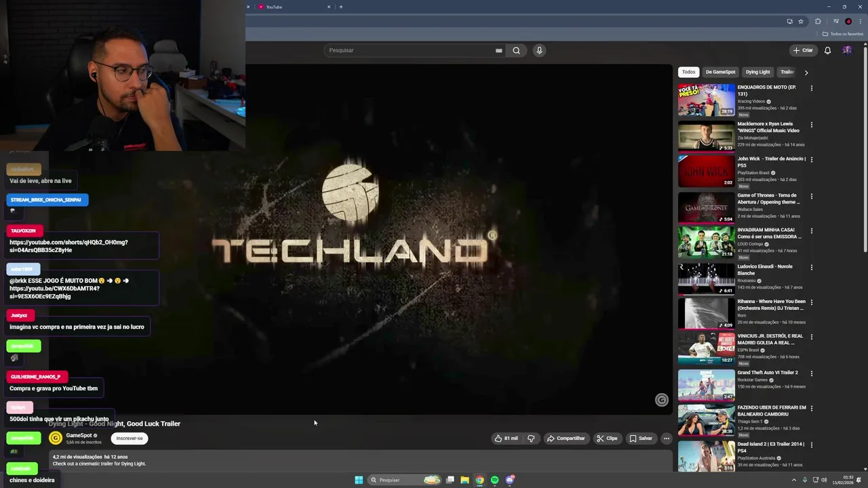Click chat message 'Compra e grava pro YouTube tbm'
The image size is (868, 488).
(x=54, y=388)
